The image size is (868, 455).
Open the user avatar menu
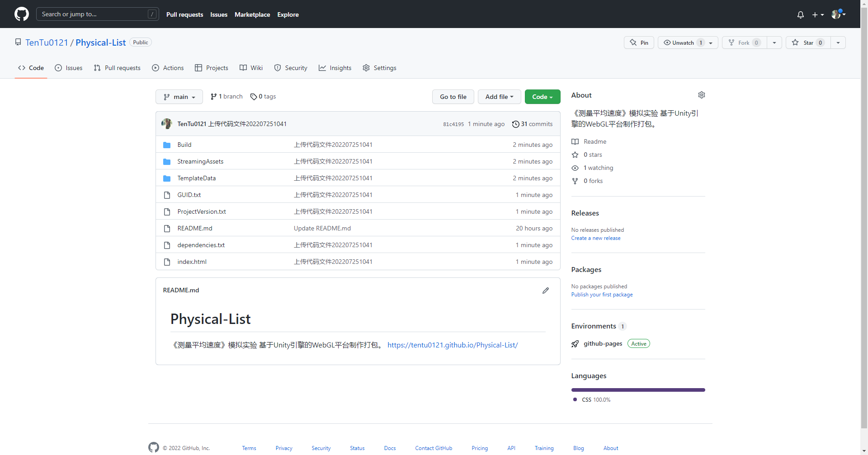pos(839,14)
